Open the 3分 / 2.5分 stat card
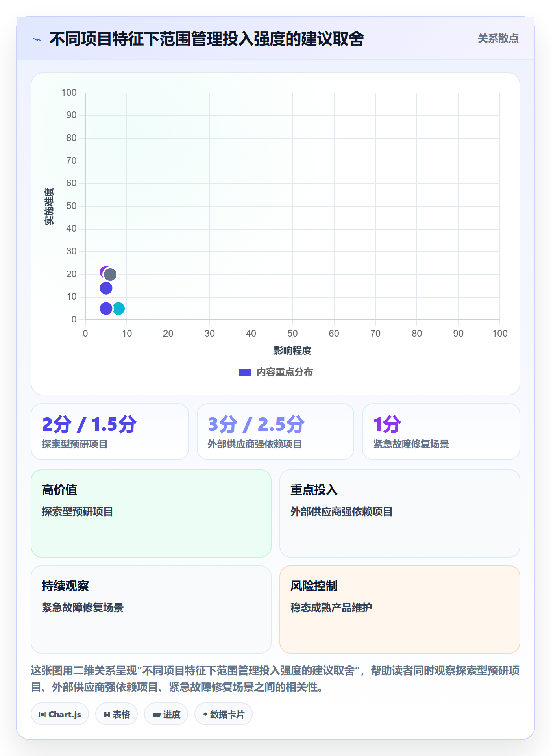The image size is (551, 756). point(275,432)
